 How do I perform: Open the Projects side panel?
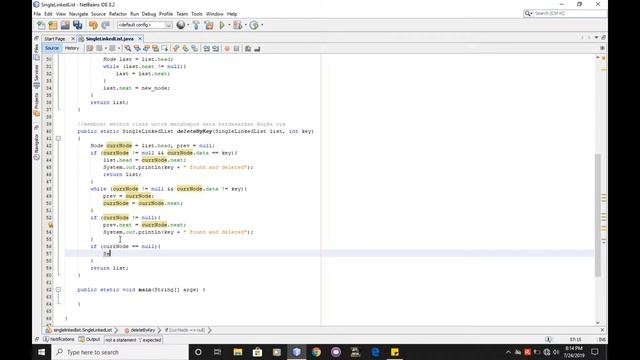[x=36, y=104]
